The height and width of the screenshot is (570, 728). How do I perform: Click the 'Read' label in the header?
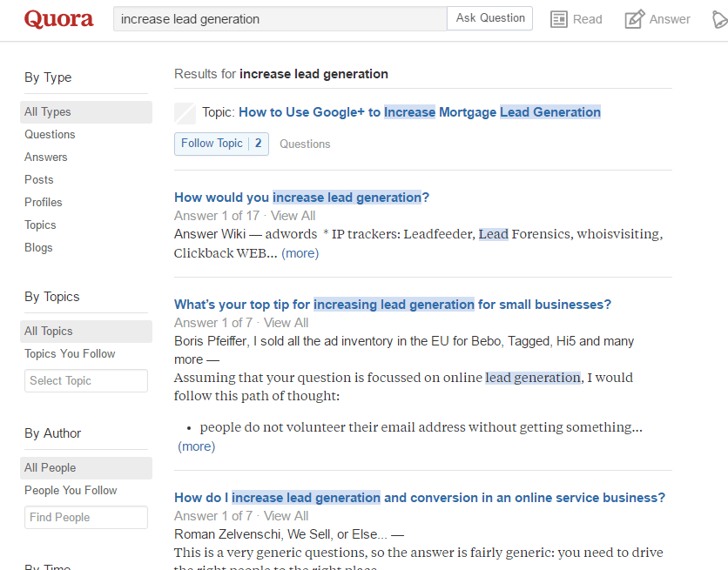(587, 19)
